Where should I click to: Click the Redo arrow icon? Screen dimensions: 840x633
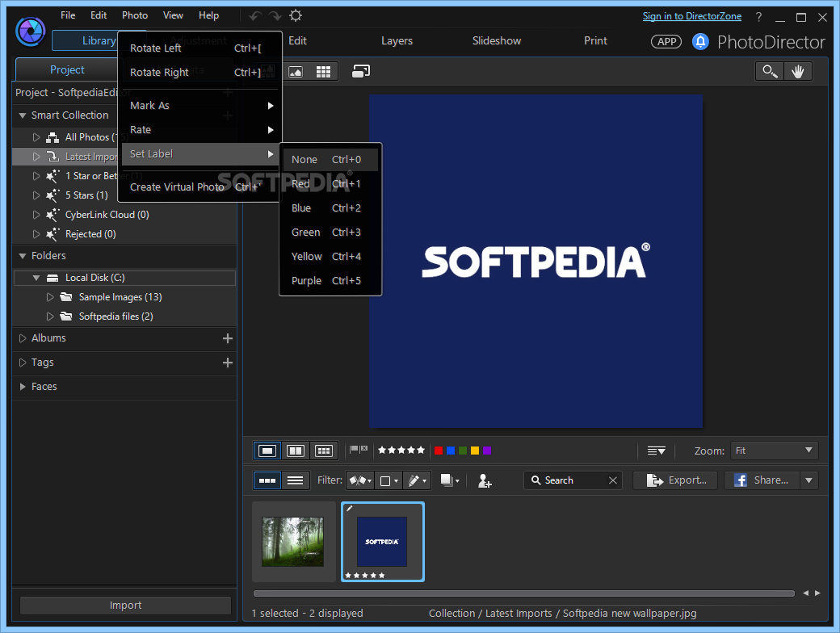coord(275,16)
